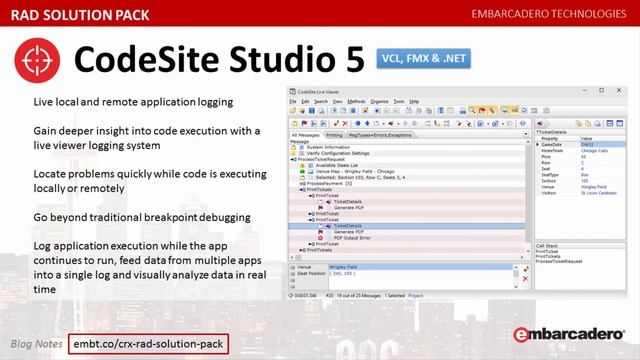Image resolution: width=640 pixels, height=360 pixels.
Task: Click the rightmost layout icon in inspector toolbar
Action: (x=620, y=123)
